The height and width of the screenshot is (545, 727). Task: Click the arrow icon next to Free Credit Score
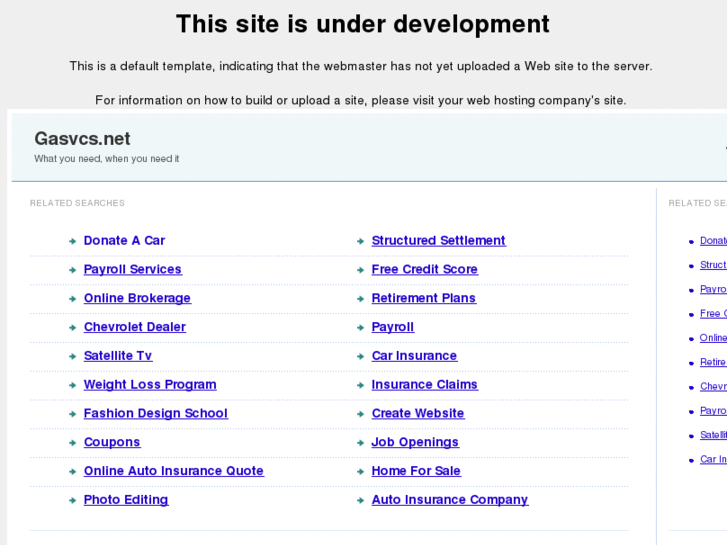click(x=360, y=270)
